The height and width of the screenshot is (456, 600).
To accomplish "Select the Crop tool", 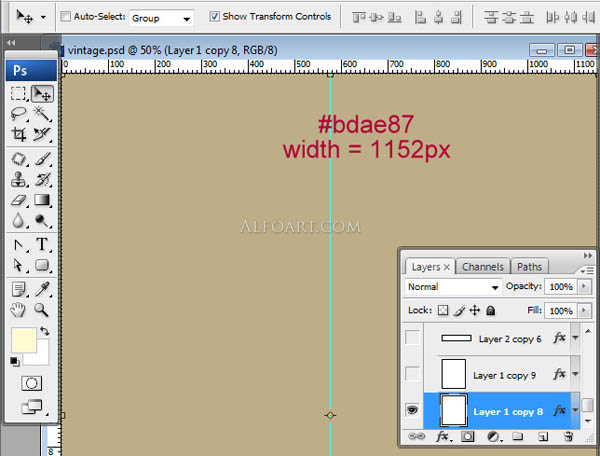I will (x=18, y=134).
